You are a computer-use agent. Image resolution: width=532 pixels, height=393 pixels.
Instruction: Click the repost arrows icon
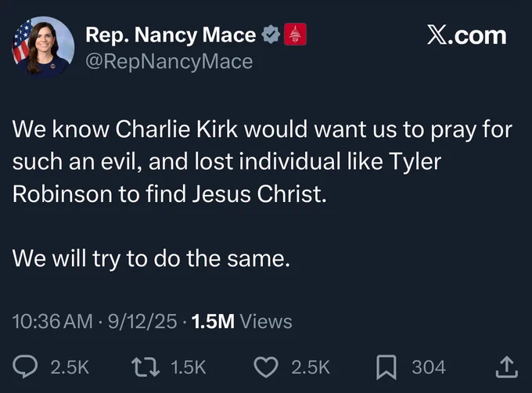[x=146, y=367]
